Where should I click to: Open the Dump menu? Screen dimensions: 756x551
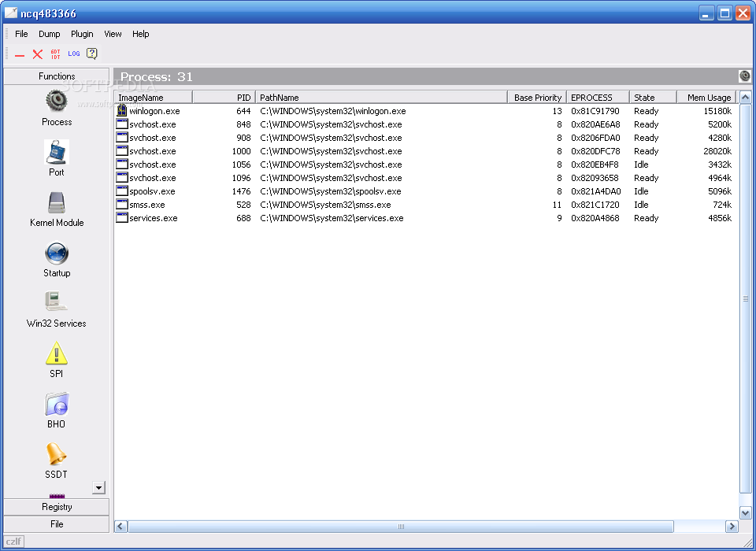[x=49, y=34]
